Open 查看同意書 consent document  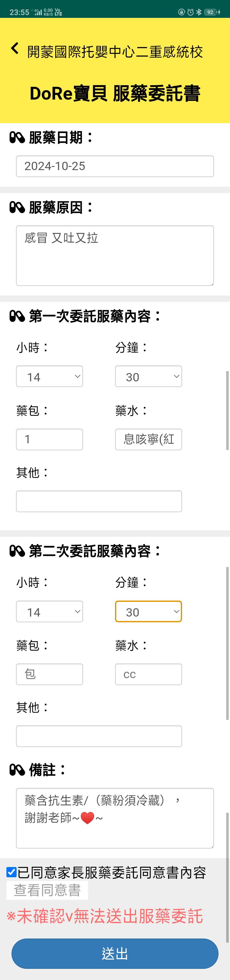click(47, 890)
